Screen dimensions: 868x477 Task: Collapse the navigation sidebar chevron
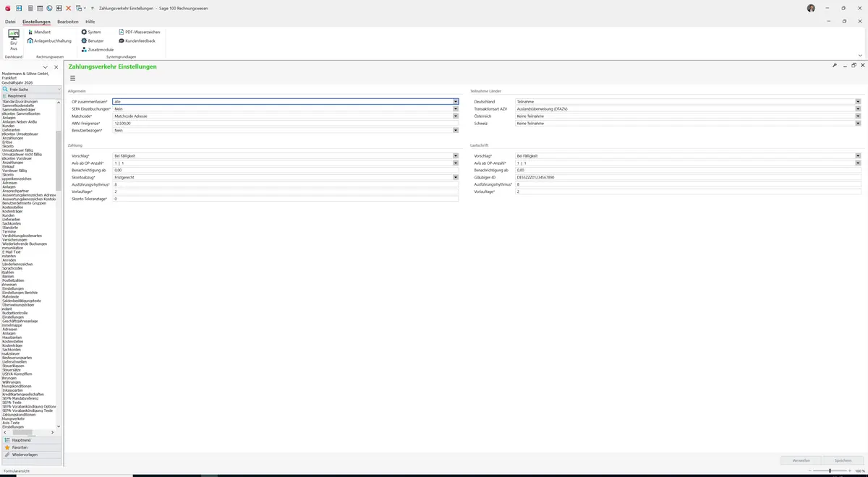[x=45, y=67]
